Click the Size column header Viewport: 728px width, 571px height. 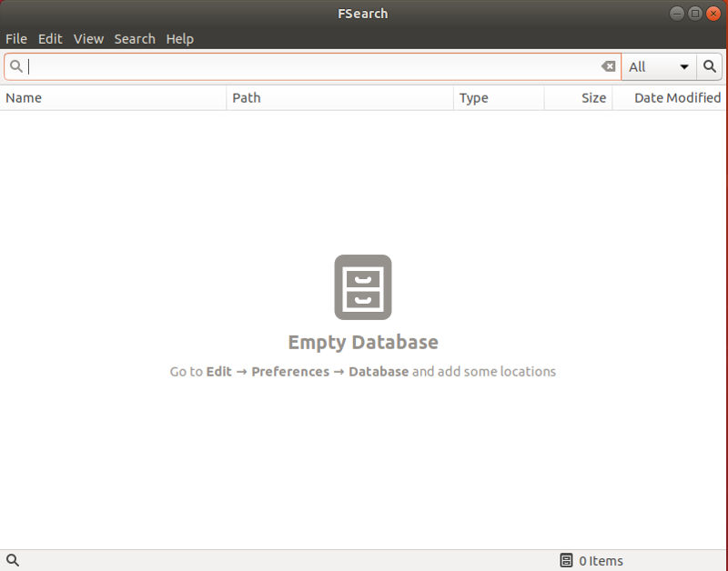pyautogui.click(x=593, y=97)
